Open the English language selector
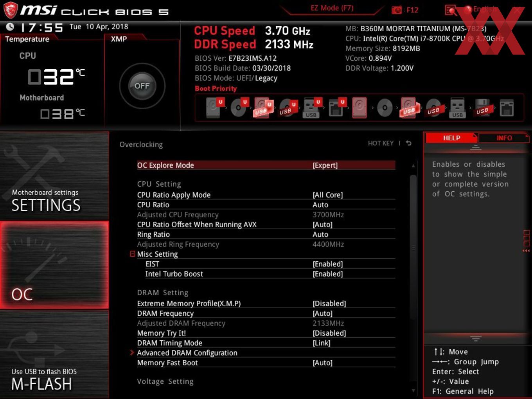The height and width of the screenshot is (399, 532). pos(480,9)
